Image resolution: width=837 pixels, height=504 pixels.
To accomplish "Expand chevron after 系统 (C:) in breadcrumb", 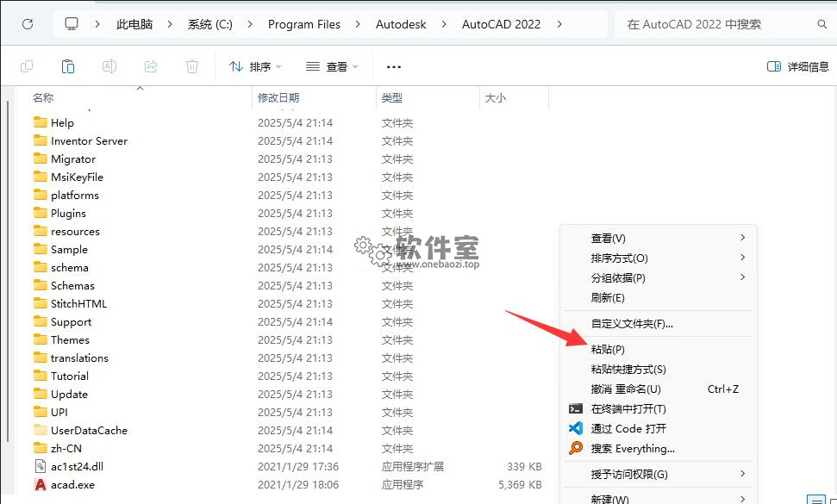I will click(250, 24).
